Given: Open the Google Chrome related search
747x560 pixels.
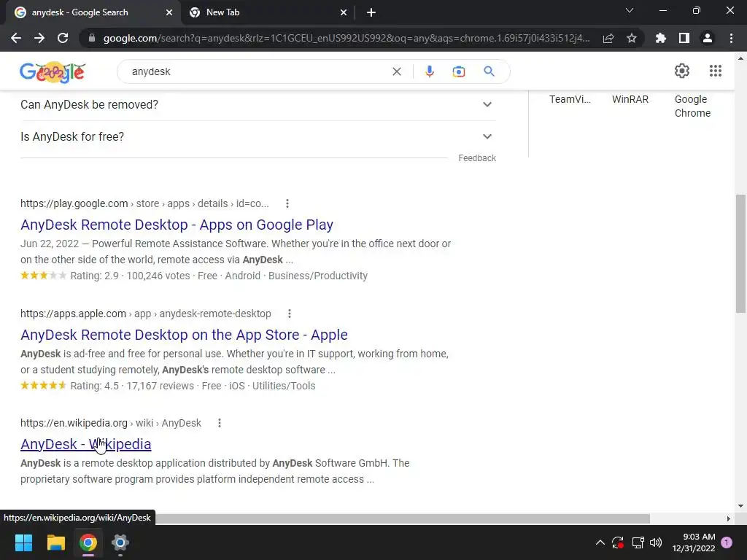Looking at the screenshot, I should coord(693,106).
